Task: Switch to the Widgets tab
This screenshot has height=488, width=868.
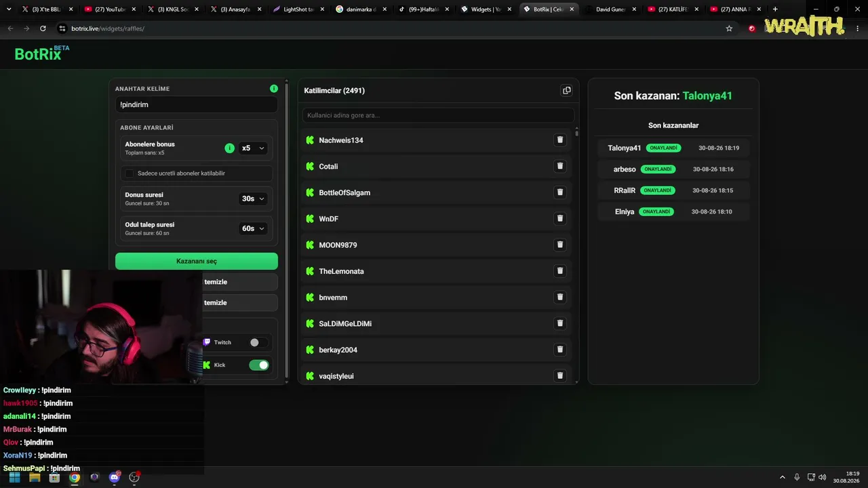Action: [x=486, y=9]
